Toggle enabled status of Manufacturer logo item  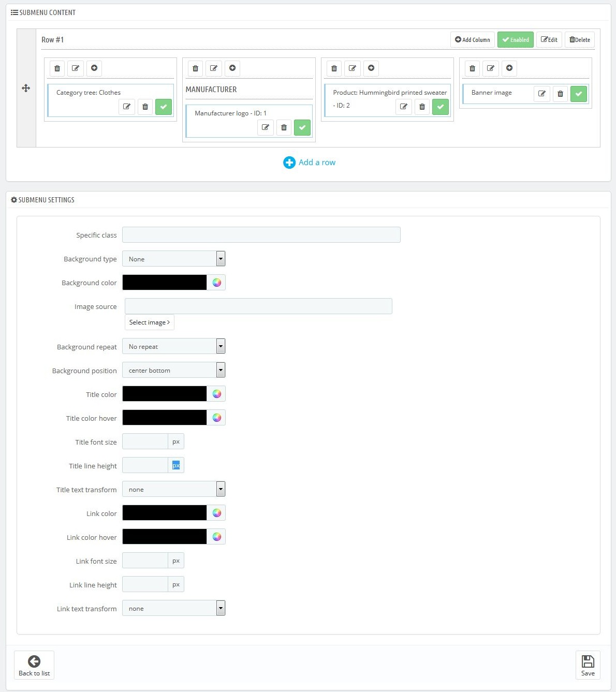[302, 127]
